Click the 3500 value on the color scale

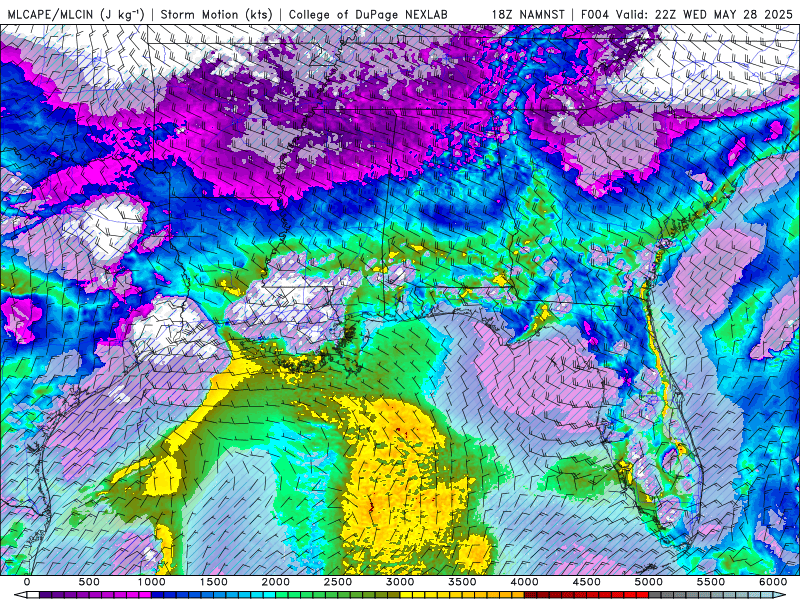click(x=462, y=582)
